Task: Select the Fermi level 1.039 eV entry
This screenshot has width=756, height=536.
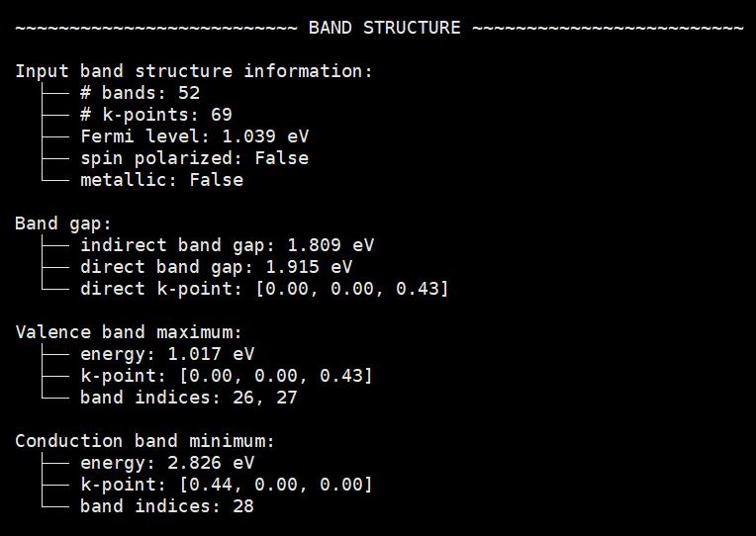Action: [x=194, y=136]
